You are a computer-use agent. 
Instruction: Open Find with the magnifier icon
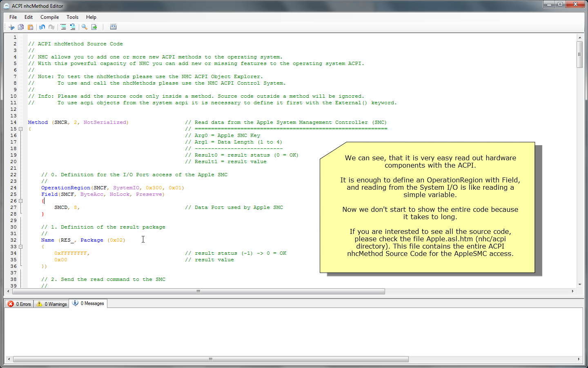coord(85,27)
